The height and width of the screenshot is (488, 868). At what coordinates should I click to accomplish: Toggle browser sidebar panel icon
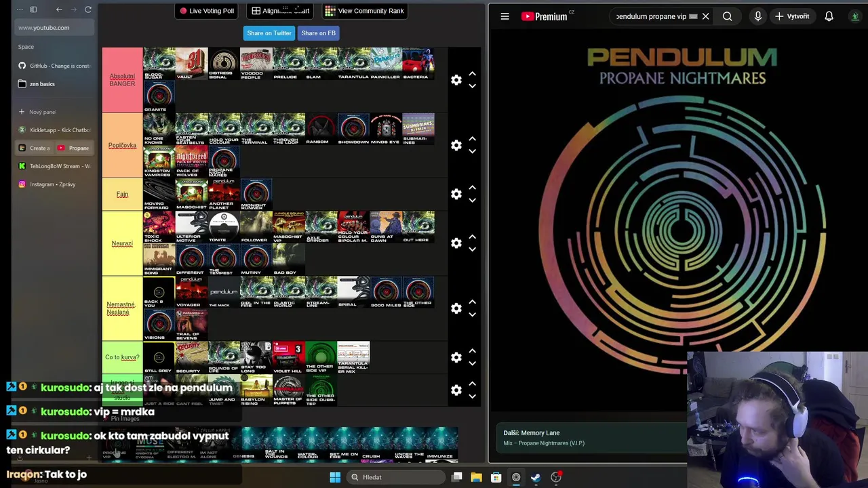pos(33,9)
